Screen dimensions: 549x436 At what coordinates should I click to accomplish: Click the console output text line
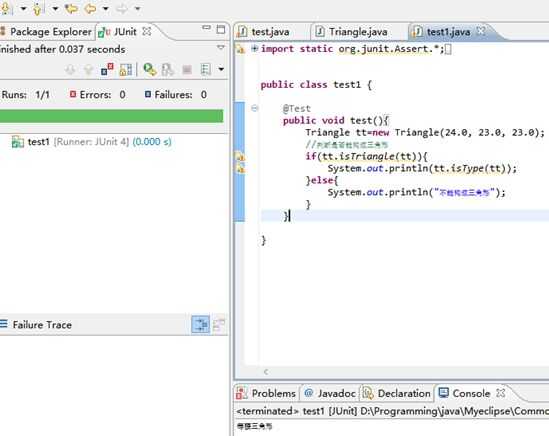coord(255,427)
